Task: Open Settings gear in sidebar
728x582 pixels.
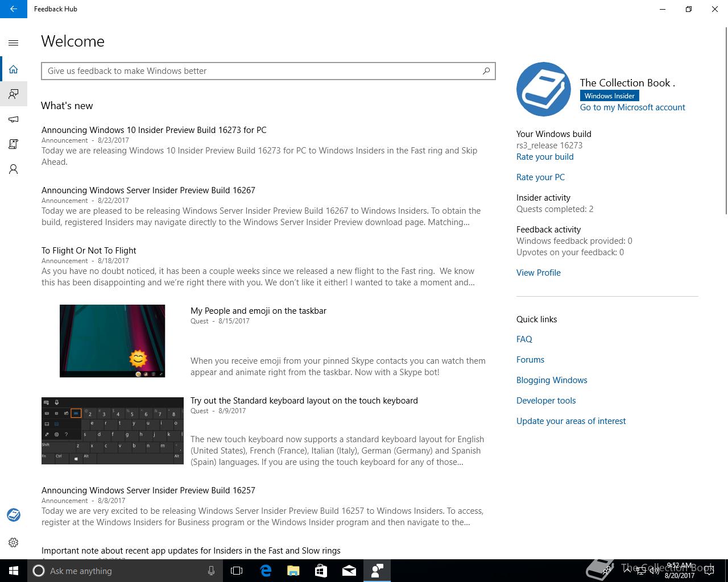Action: (x=14, y=542)
